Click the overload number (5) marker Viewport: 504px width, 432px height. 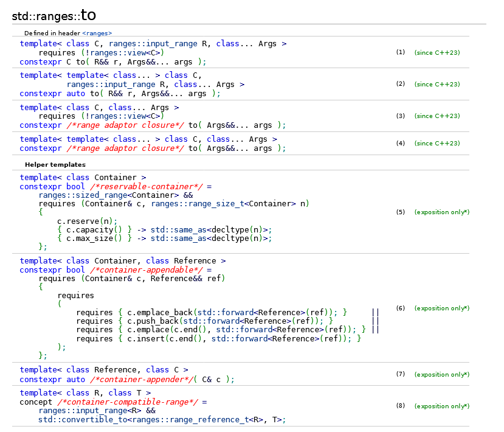click(x=401, y=212)
